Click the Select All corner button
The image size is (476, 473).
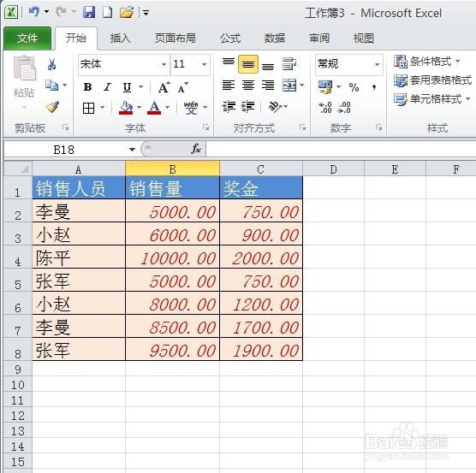[x=18, y=169]
